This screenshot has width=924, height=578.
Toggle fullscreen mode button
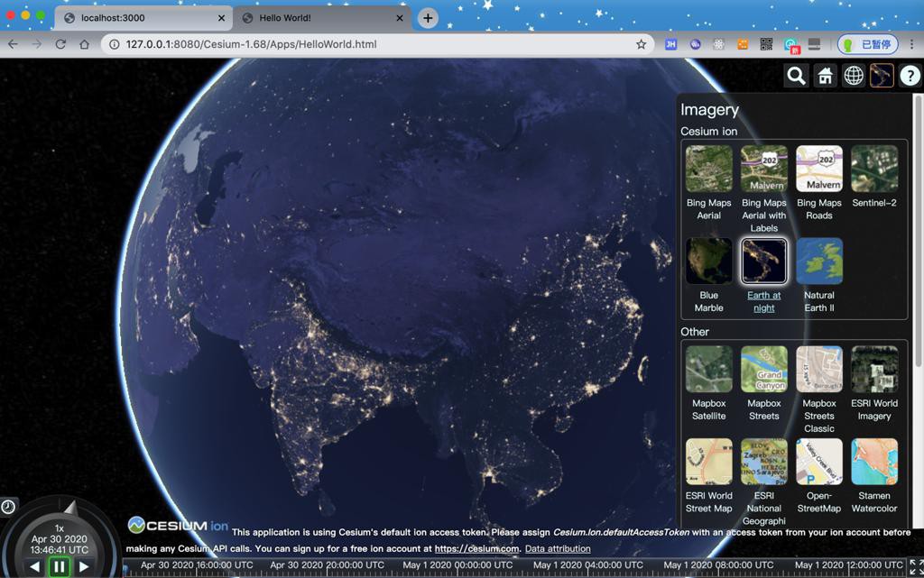pyautogui.click(x=916, y=567)
